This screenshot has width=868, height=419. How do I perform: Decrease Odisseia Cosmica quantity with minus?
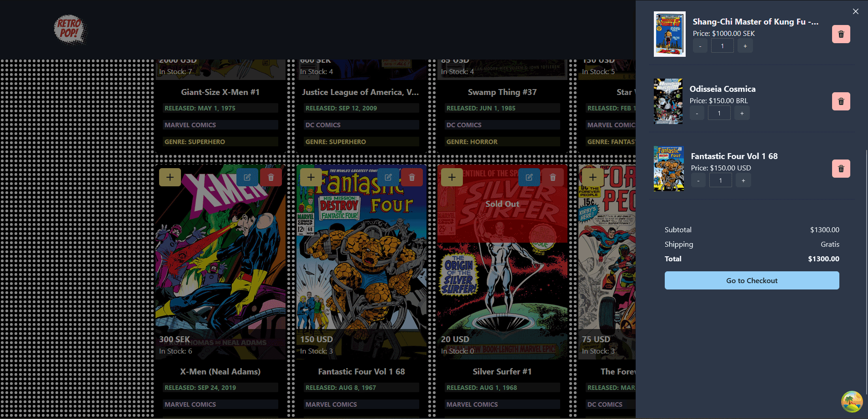[x=697, y=113]
